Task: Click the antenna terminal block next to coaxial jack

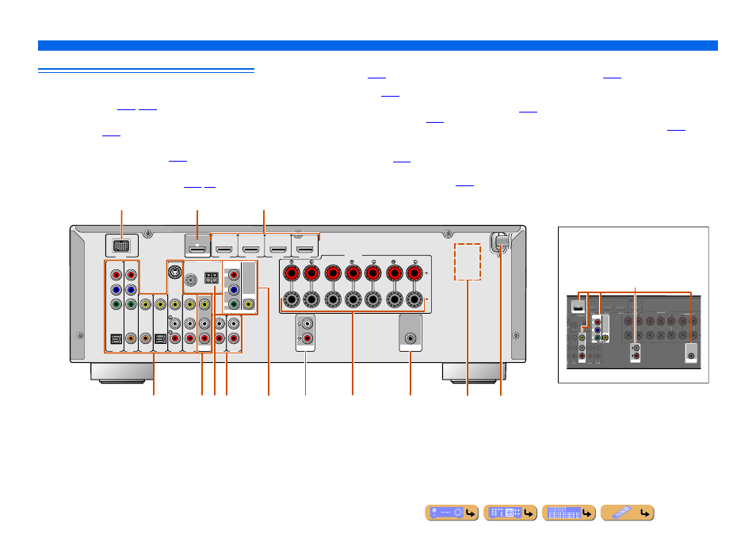Action: point(211,277)
